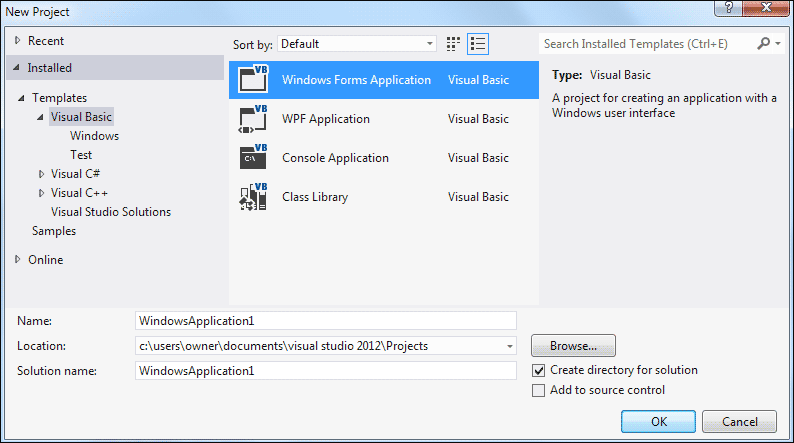Screen dimensions: 794x443
Task: Click the WPF Application template icon
Action: (253, 119)
